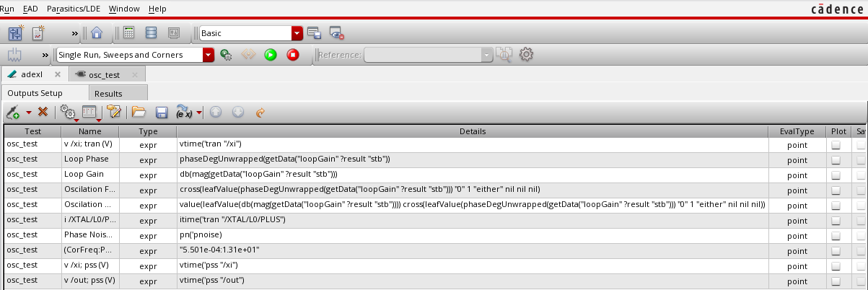Screen dimensions: 868x290
Task: Click the green Run Simulation button
Action: coord(271,55)
